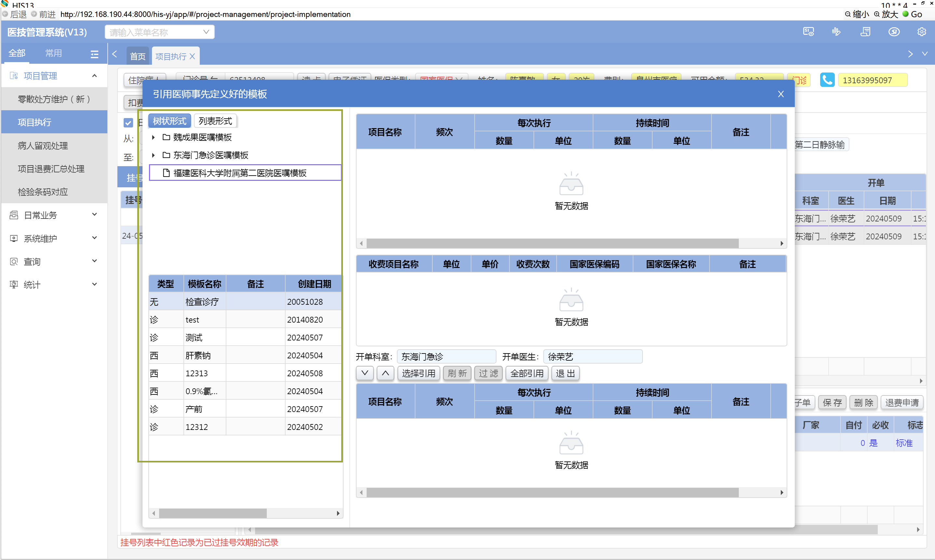935x560 pixels.
Task: Click the move-up arrow button
Action: (385, 373)
